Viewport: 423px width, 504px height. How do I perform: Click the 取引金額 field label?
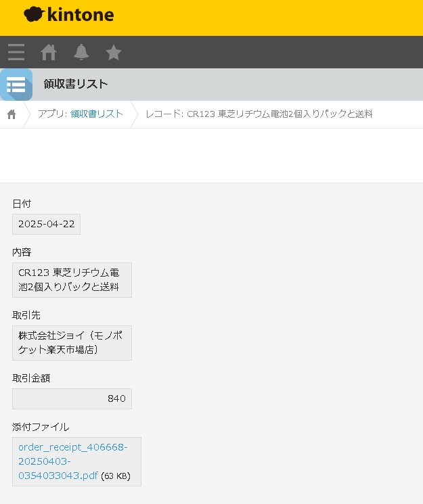point(31,378)
